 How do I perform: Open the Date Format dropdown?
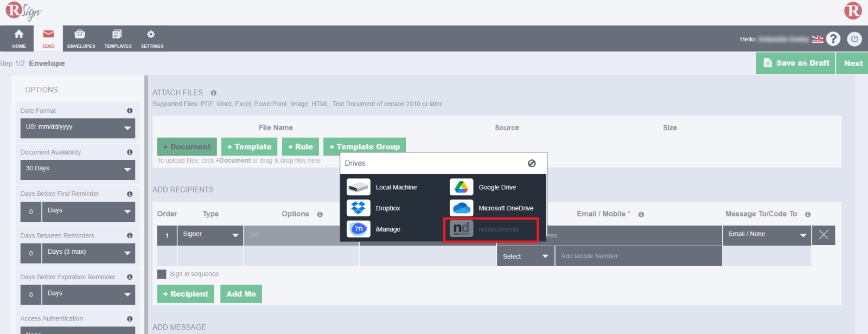tap(78, 128)
